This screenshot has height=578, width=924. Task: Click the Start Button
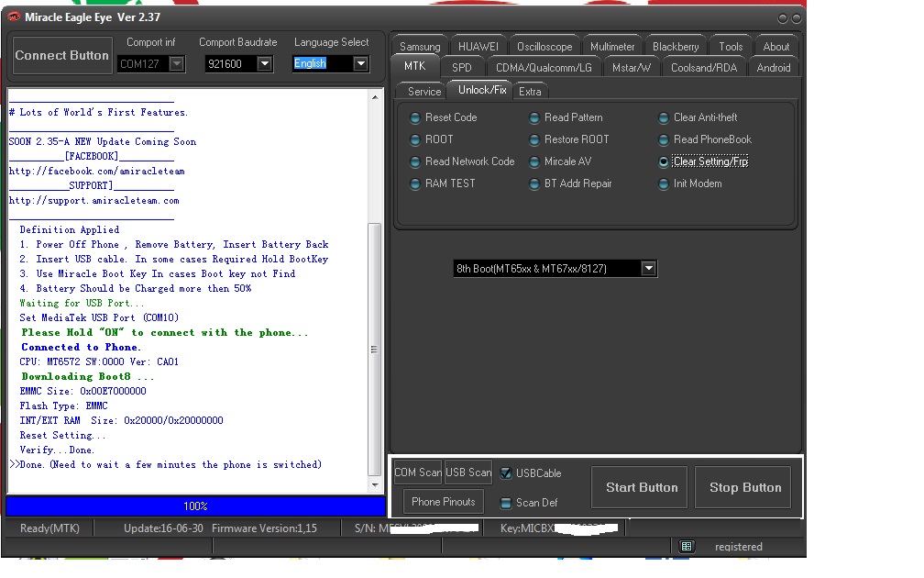pos(642,487)
